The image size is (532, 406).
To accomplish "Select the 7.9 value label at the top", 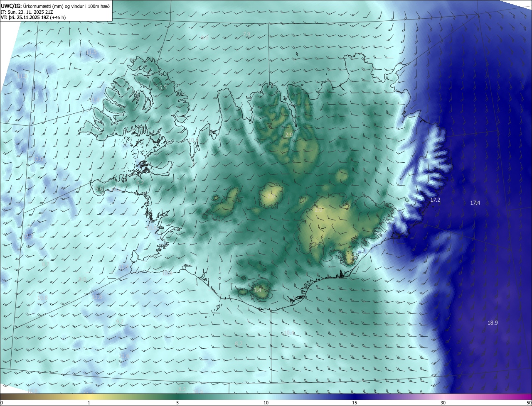I will 247,34.
